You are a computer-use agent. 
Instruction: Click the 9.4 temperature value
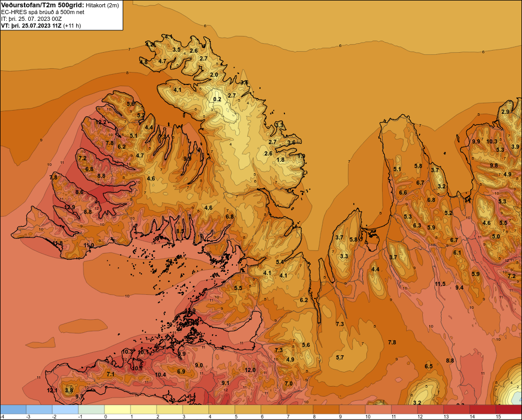459,287
